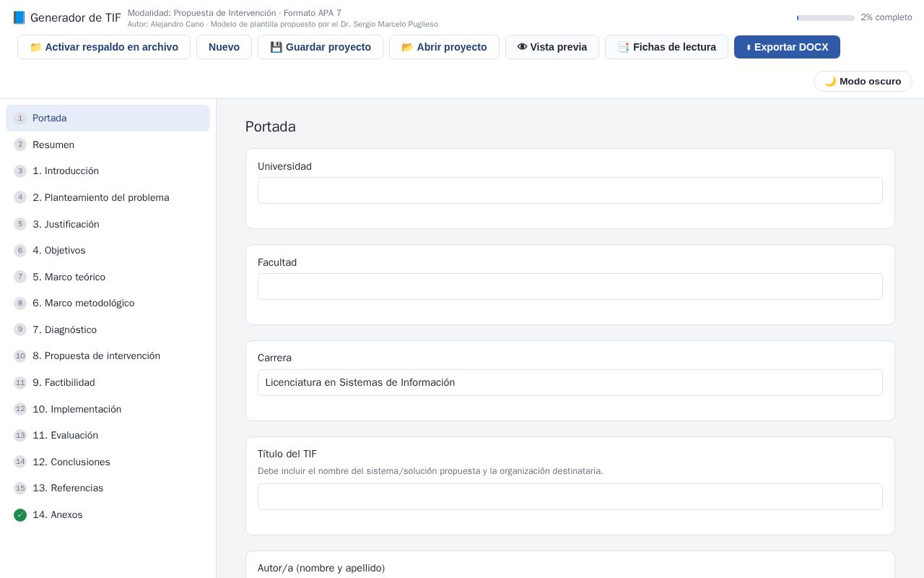Screen dimensions: 924x578
Task: Open the Portada section
Action: [108, 118]
